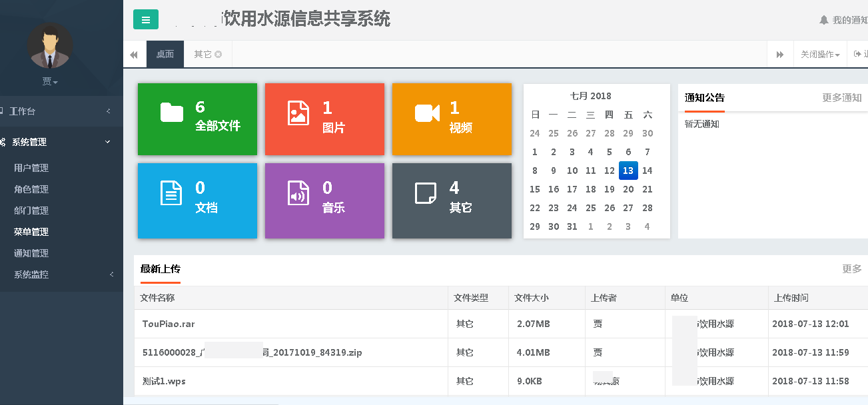
Task: Open 用户管理 in the sidebar
Action: click(x=31, y=168)
